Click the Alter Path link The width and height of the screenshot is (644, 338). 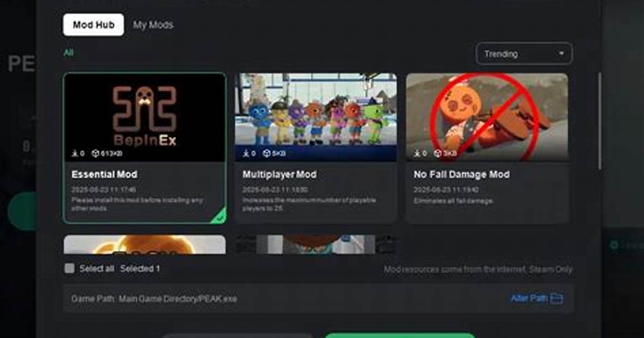pyautogui.click(x=529, y=298)
